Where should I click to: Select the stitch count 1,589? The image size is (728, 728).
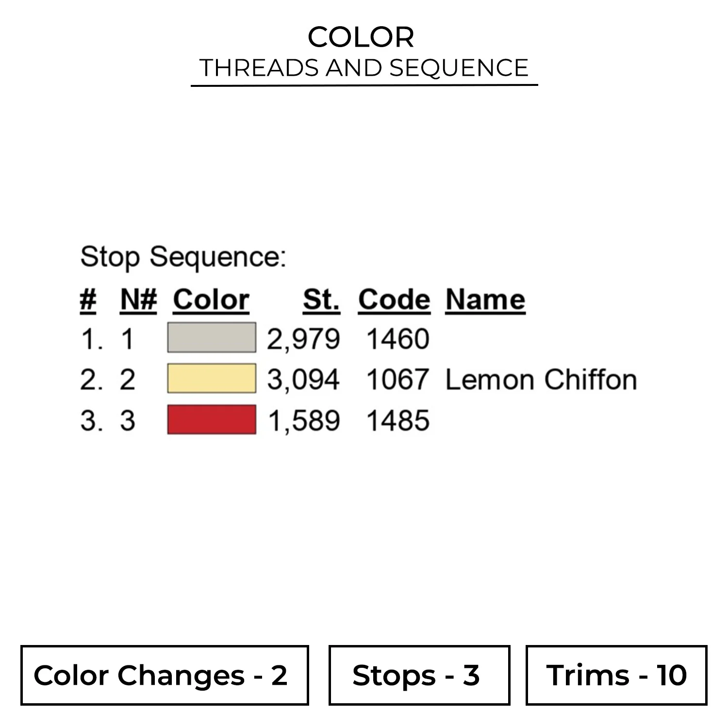[x=304, y=420]
